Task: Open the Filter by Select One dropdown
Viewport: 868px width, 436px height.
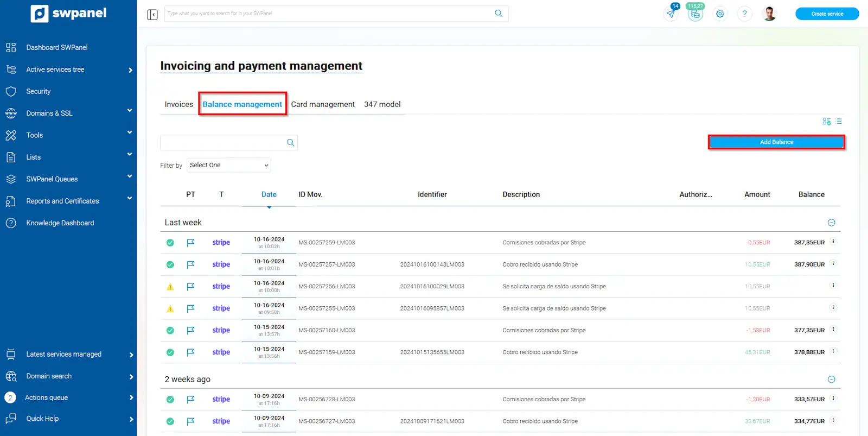Action: pos(229,165)
